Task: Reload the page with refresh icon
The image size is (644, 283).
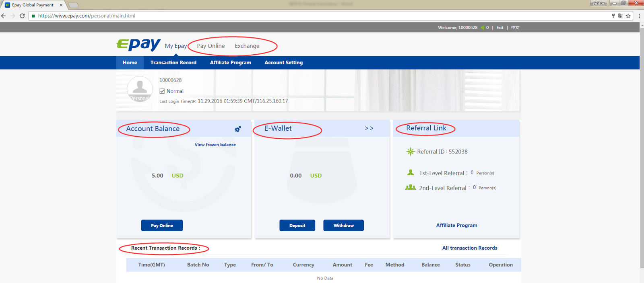Action: pos(22,16)
